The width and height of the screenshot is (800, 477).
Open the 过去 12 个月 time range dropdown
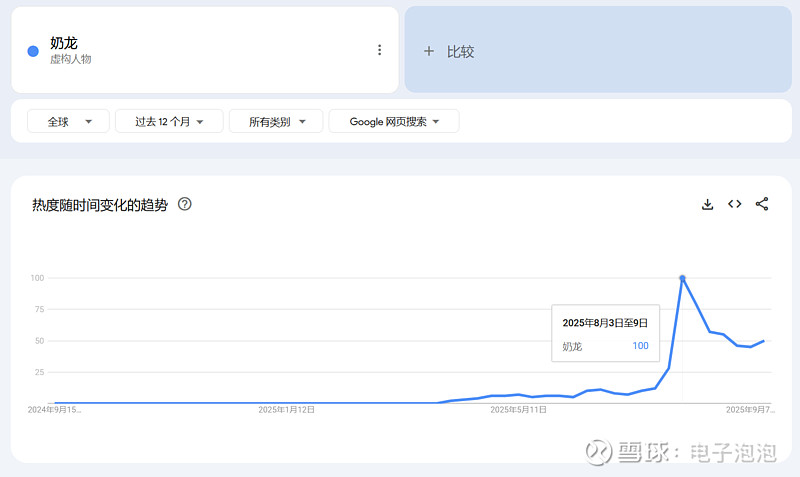[170, 121]
